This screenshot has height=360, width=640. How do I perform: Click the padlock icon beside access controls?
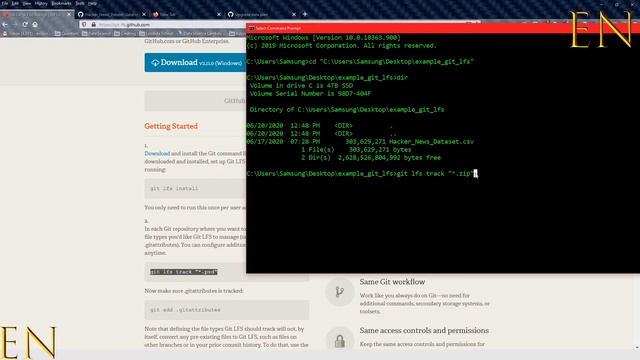tap(340, 341)
